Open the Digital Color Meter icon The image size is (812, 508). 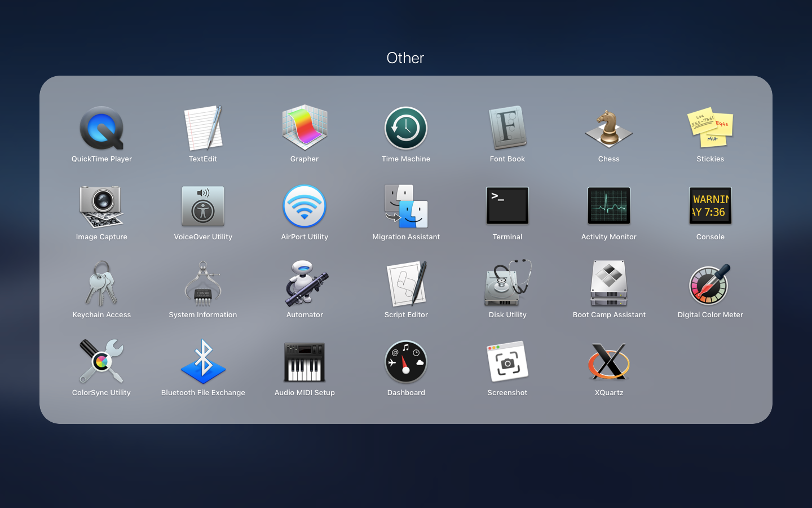(x=710, y=284)
